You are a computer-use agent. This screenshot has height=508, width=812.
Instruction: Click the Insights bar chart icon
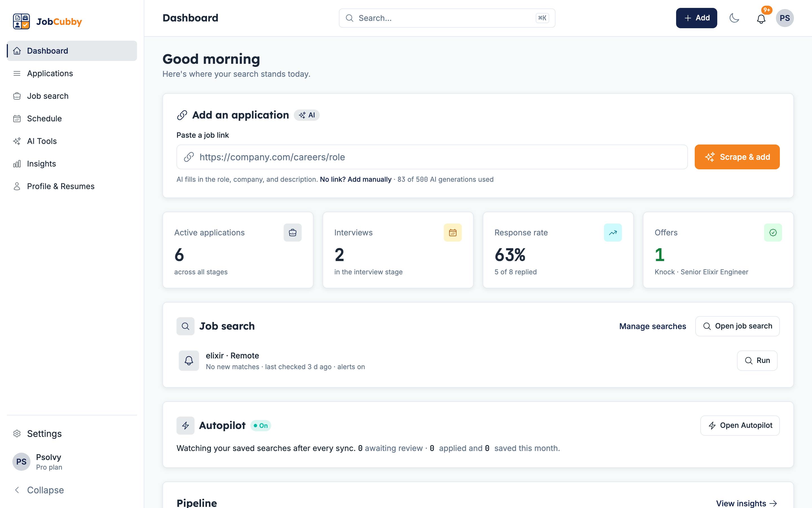tap(17, 164)
